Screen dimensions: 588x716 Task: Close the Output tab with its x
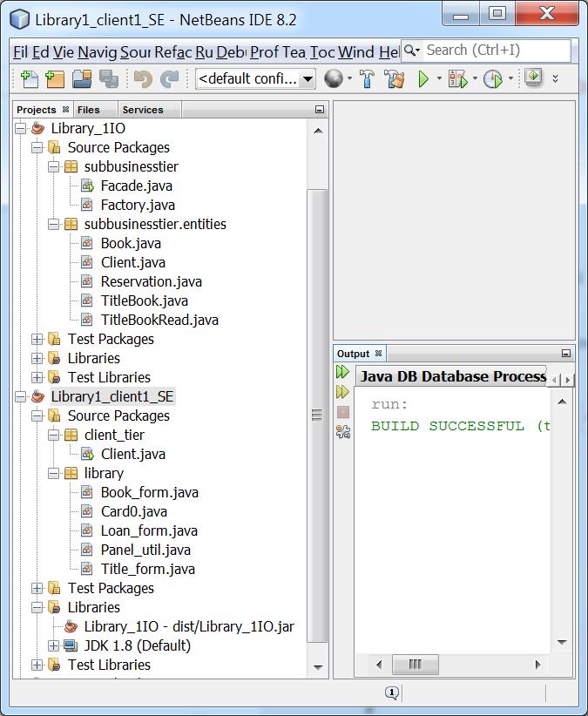(378, 353)
